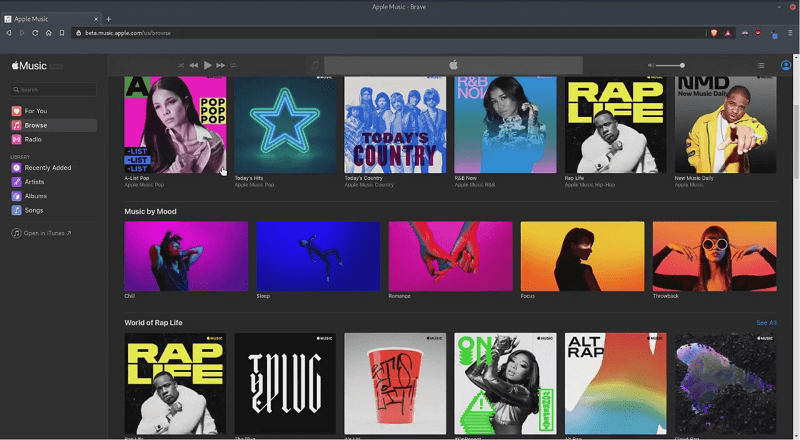Click the Apple Music logo

tap(29, 66)
